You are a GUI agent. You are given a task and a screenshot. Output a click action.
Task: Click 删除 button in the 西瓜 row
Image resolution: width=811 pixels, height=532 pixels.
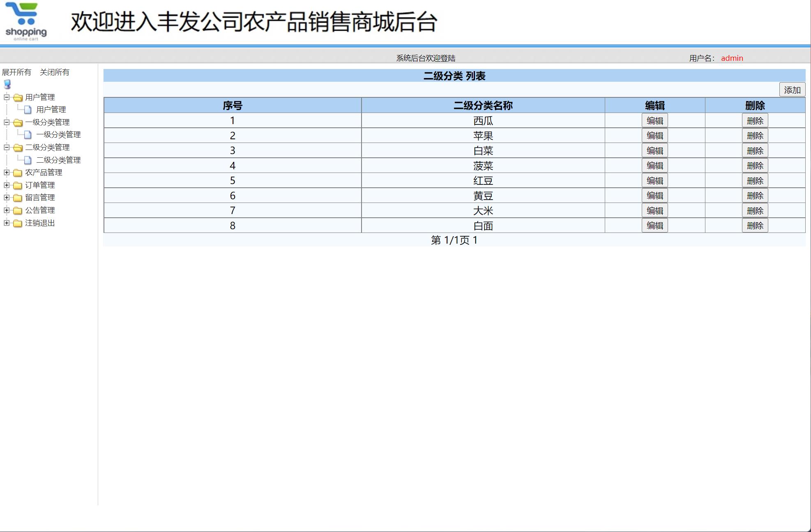pos(754,120)
